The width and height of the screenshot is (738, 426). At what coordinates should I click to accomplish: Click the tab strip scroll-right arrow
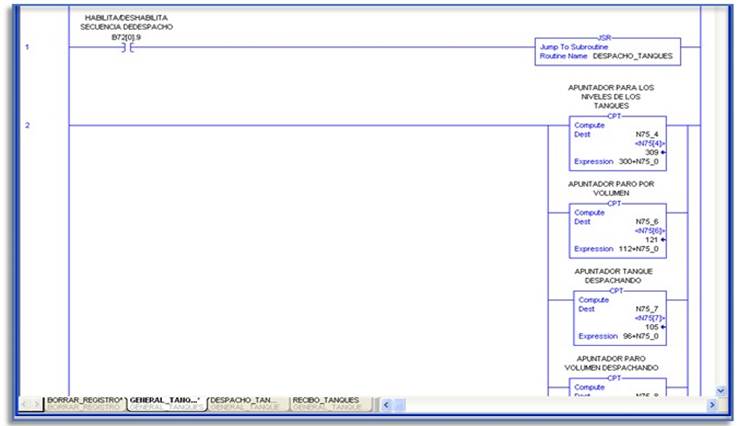coord(36,404)
